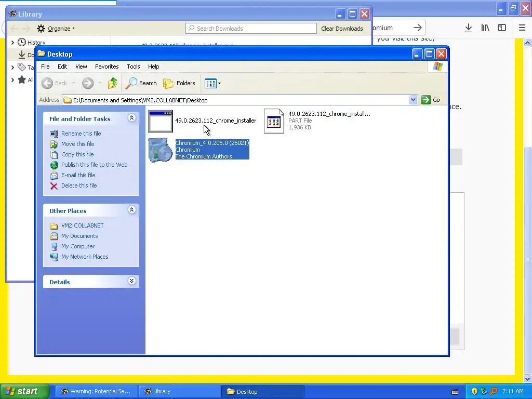Click the 49.0.2623.112_chrome_installer file name

[216, 121]
